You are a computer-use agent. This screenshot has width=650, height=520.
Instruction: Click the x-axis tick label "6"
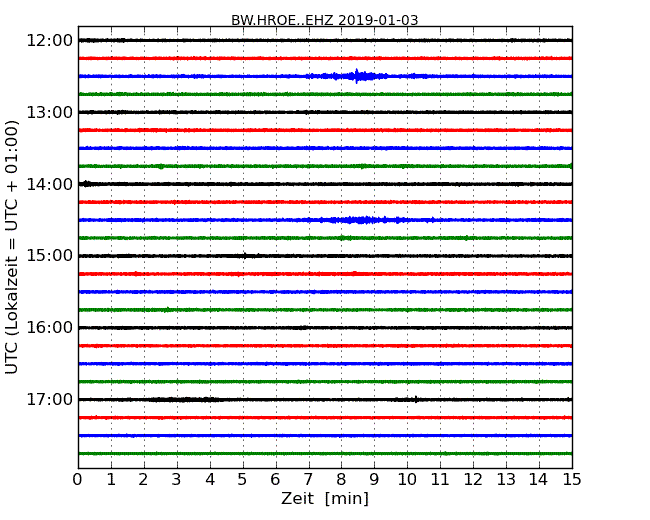click(x=276, y=480)
